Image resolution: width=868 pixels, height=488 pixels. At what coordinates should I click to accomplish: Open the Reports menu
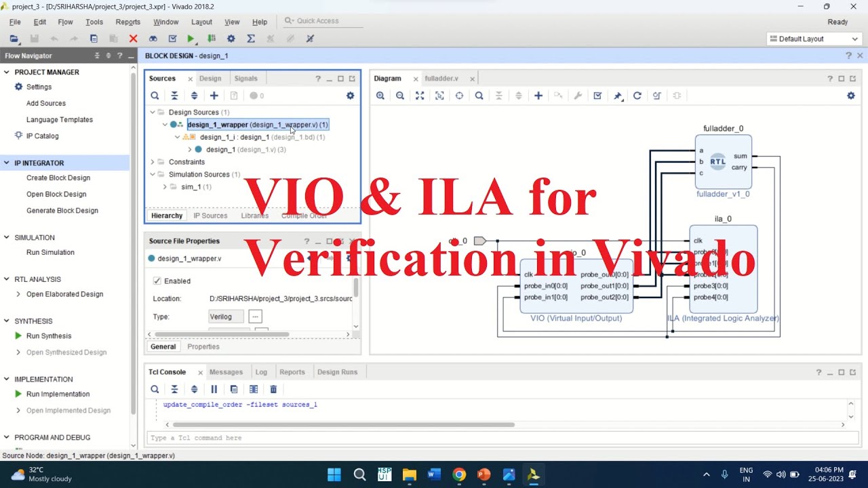click(x=128, y=22)
